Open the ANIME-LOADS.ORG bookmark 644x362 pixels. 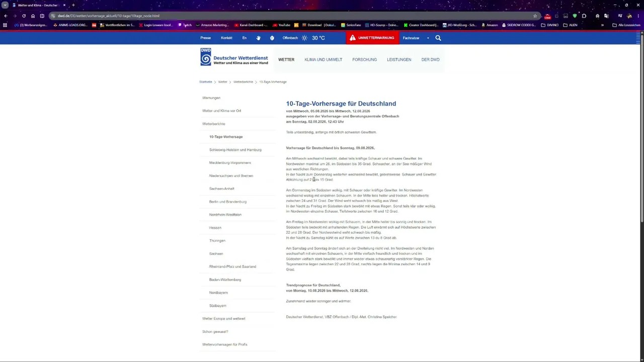click(70, 25)
